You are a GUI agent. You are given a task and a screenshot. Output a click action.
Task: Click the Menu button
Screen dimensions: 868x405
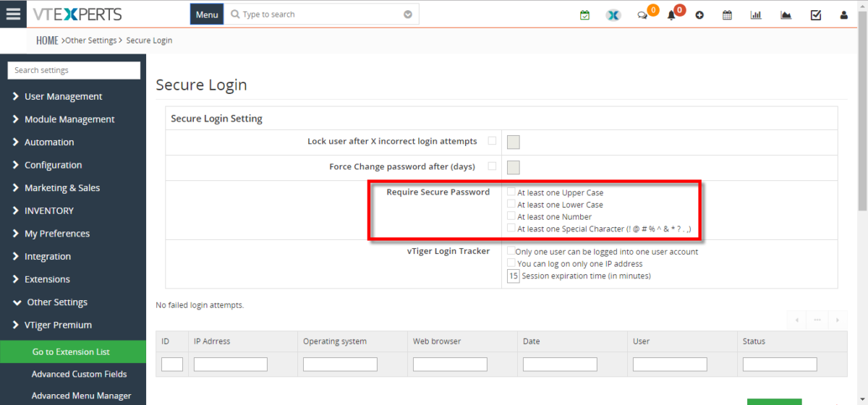tap(207, 14)
